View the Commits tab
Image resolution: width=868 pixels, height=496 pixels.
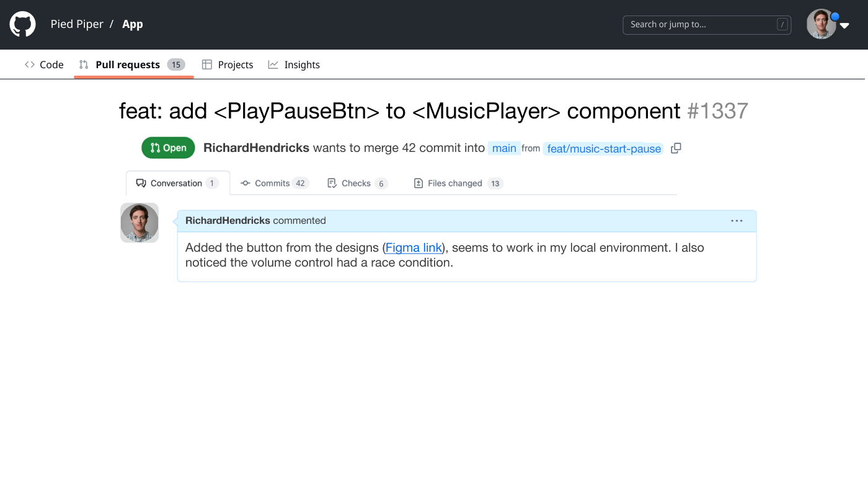273,183
